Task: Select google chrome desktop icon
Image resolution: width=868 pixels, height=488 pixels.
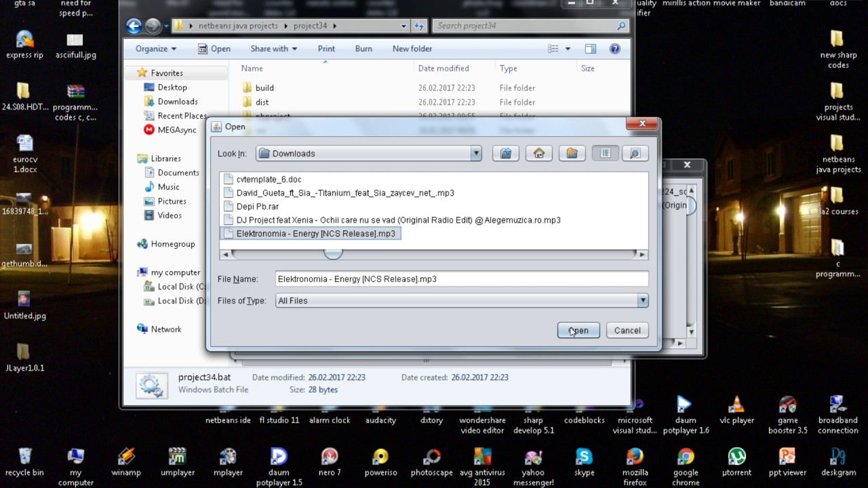Action: pyautogui.click(x=686, y=467)
